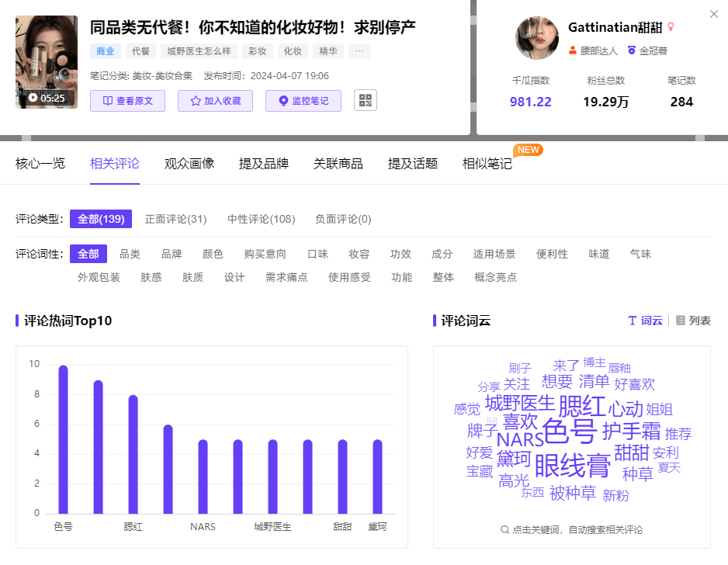This screenshot has height=565, width=728.
Task: Select 颜色 word property filter
Action: [x=213, y=254]
